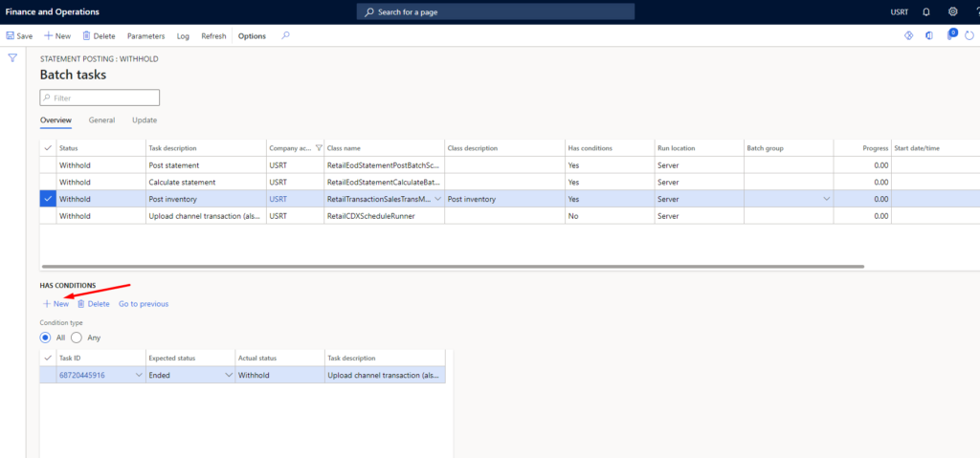Click Go to previous link
This screenshot has height=458, width=980.
pyautogui.click(x=144, y=304)
